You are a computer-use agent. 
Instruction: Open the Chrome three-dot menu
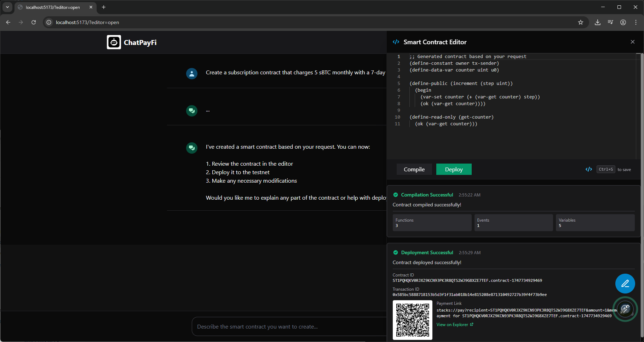pos(636,22)
